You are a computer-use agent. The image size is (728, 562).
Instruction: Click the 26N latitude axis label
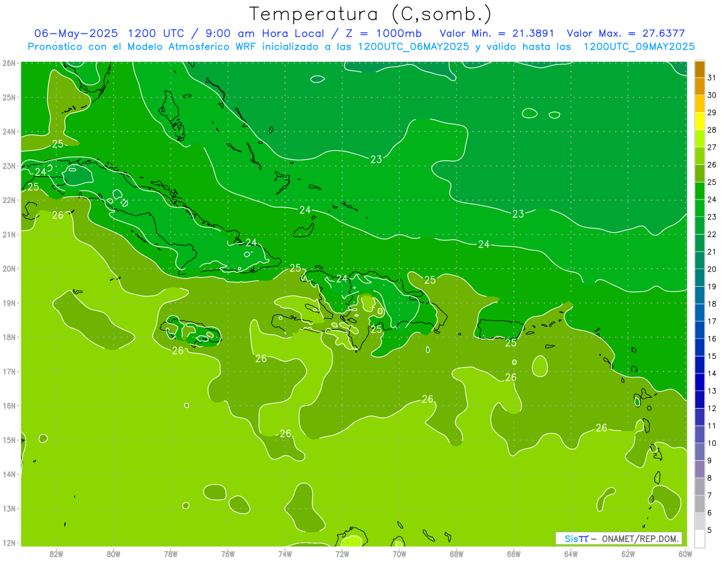point(9,63)
